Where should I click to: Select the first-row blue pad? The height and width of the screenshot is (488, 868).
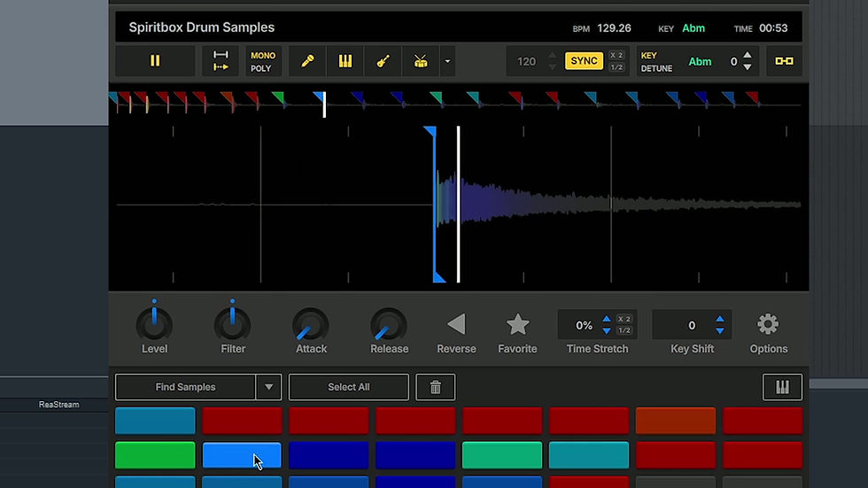click(155, 421)
